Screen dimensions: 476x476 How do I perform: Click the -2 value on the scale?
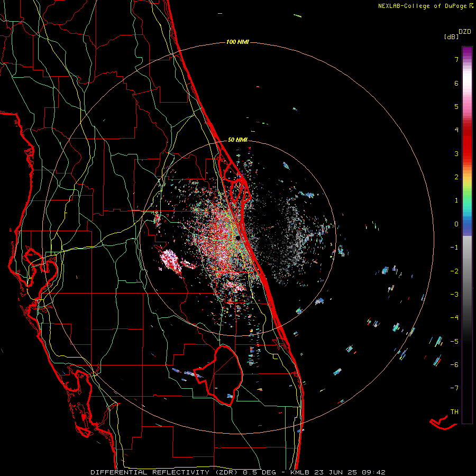454,270
